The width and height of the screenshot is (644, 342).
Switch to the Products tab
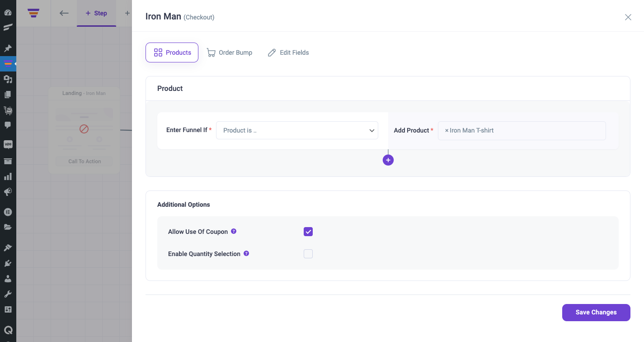(x=172, y=52)
